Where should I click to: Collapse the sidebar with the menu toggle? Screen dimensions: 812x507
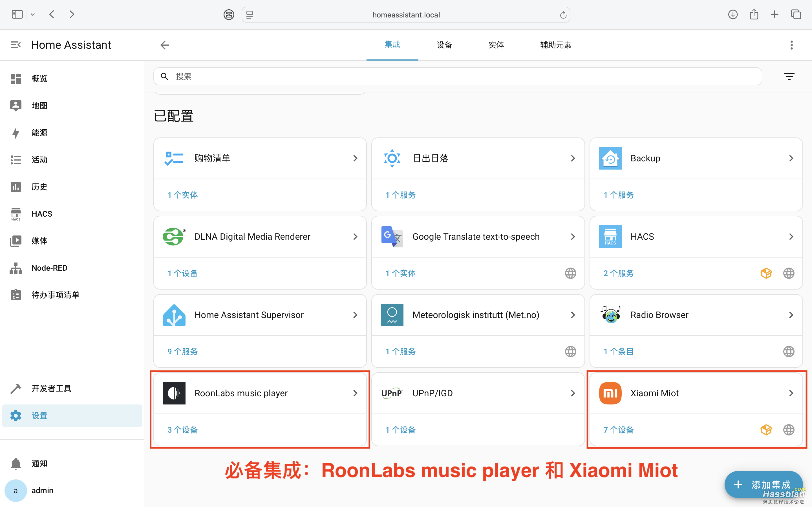point(16,45)
